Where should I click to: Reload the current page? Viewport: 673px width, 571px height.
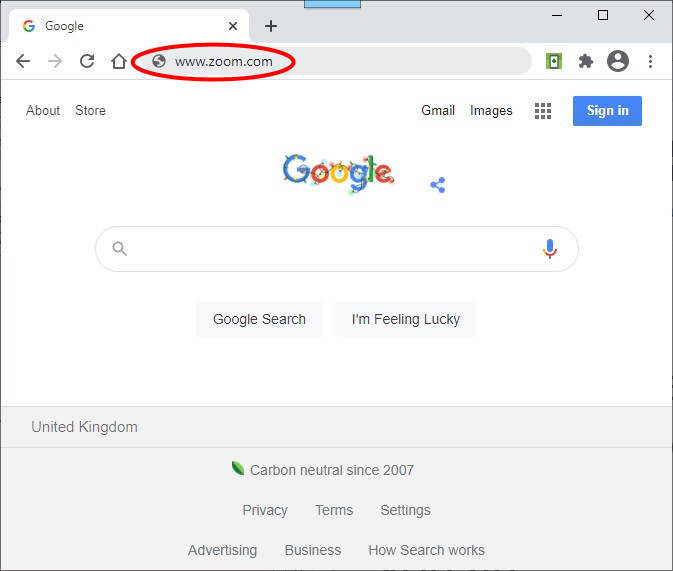click(87, 61)
